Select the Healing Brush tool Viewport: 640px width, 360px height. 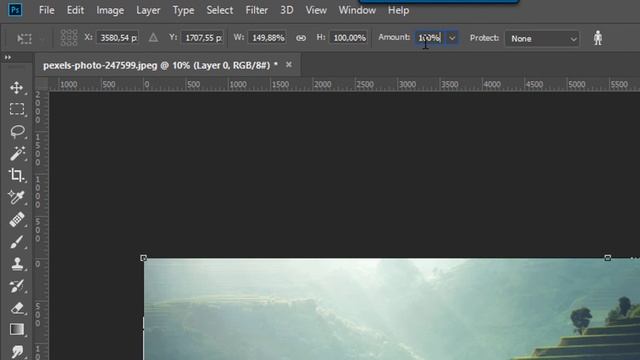click(x=17, y=220)
